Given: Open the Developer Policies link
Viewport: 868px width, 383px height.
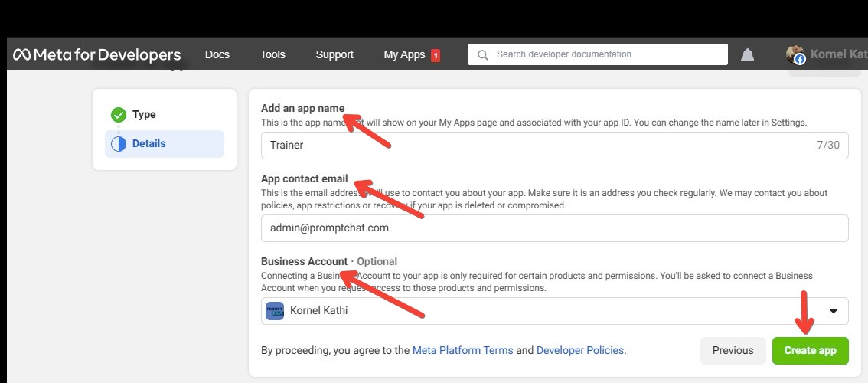Looking at the screenshot, I should [x=580, y=350].
